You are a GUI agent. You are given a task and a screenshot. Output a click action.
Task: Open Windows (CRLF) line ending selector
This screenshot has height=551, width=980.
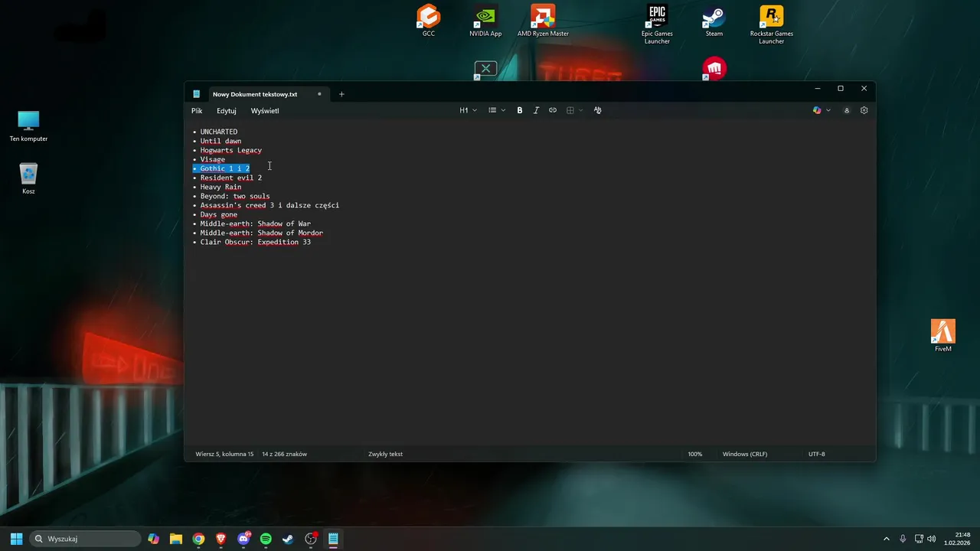coord(745,454)
